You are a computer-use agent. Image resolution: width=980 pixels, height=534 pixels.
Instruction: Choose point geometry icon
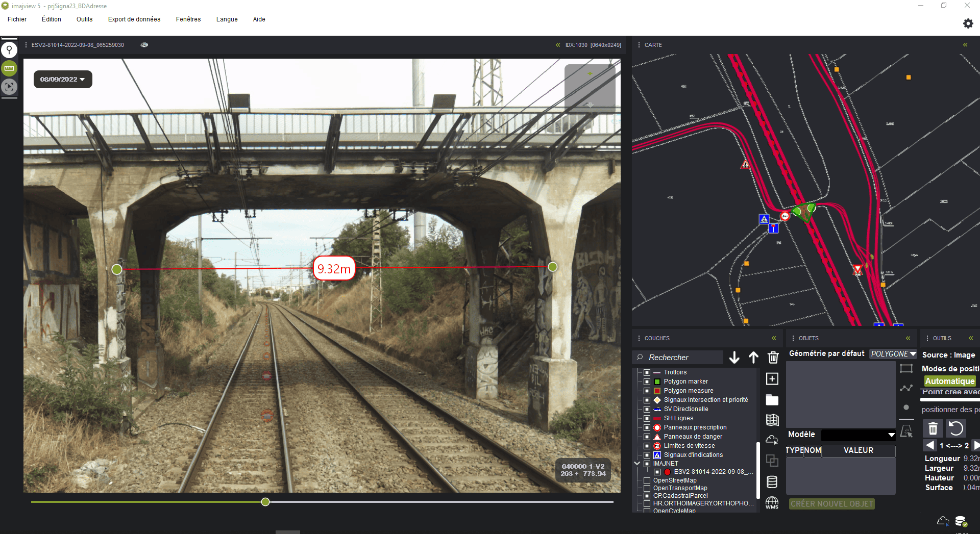[x=906, y=408]
